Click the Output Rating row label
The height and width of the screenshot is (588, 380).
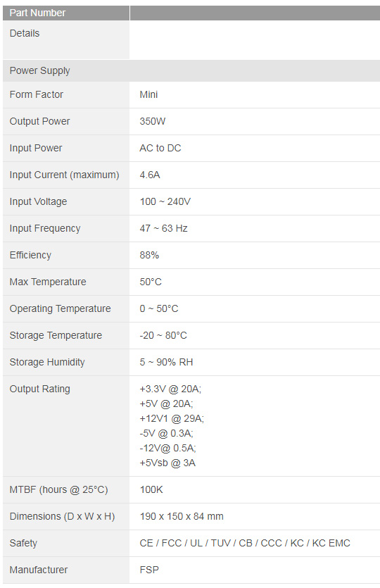[39, 389]
